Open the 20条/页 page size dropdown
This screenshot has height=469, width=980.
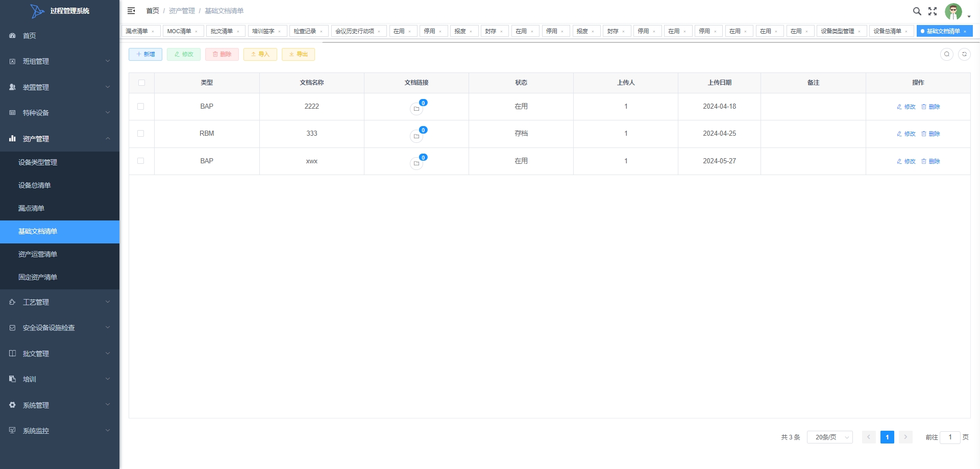830,437
